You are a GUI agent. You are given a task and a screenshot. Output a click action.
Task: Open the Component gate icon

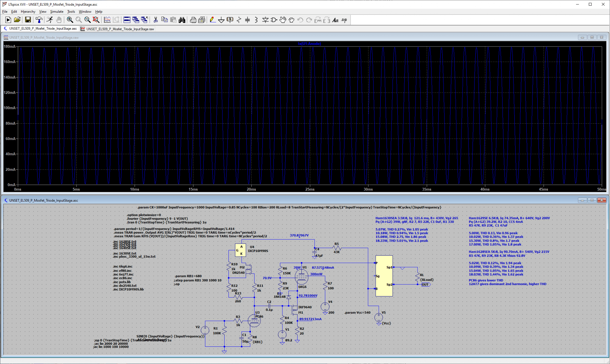pos(274,20)
